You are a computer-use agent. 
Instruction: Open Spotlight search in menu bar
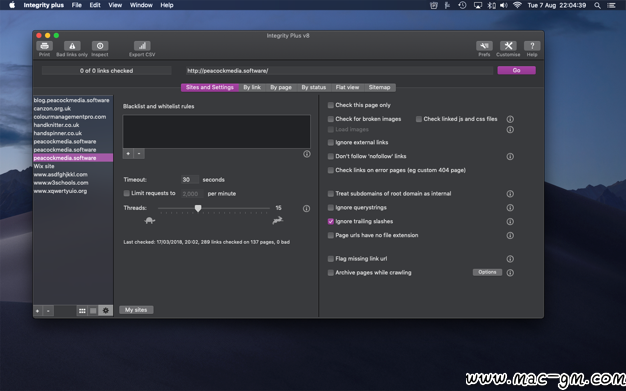(x=597, y=5)
